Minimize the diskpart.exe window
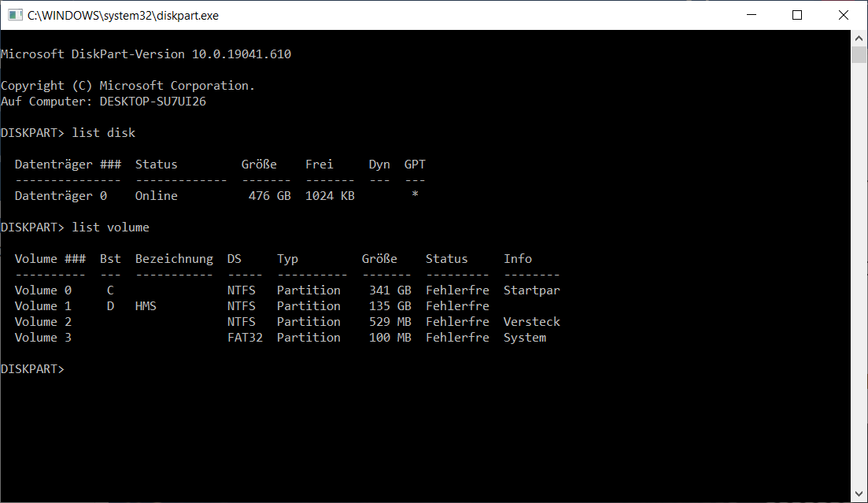 coord(752,15)
